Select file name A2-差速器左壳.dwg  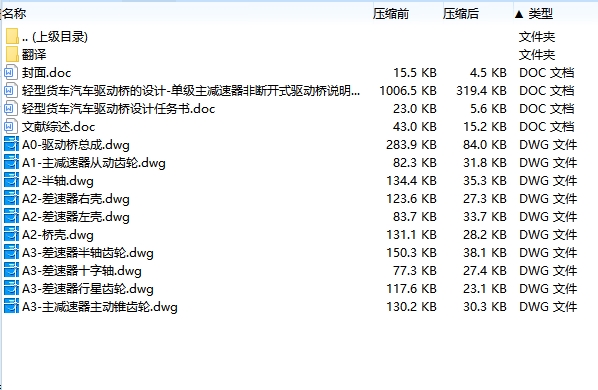coord(76,217)
